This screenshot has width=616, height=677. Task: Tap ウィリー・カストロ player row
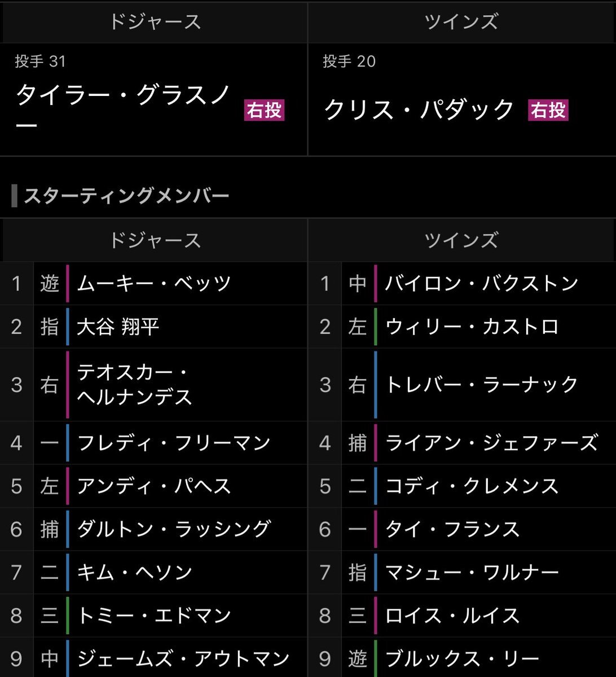[462, 327]
